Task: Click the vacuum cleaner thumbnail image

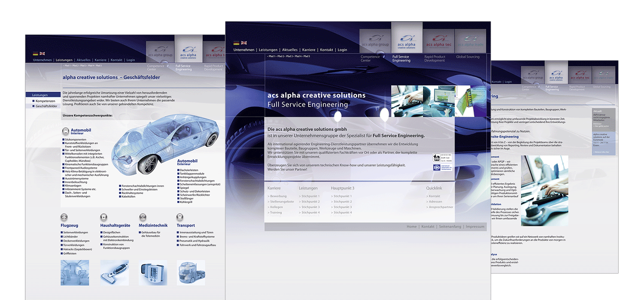Action: (114, 273)
